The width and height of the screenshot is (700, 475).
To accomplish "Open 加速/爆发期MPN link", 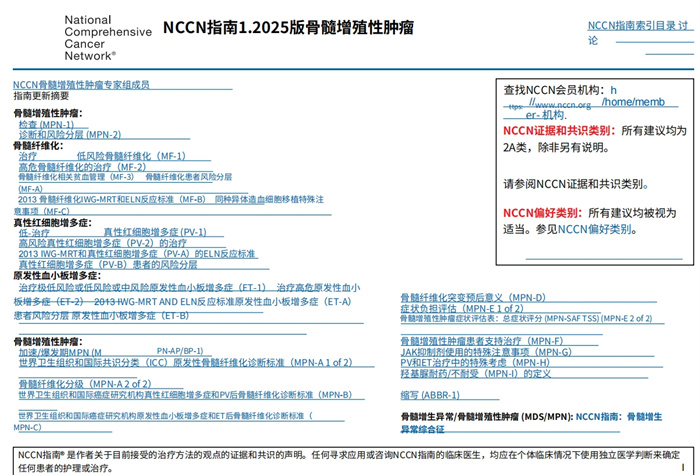I will click(60, 353).
